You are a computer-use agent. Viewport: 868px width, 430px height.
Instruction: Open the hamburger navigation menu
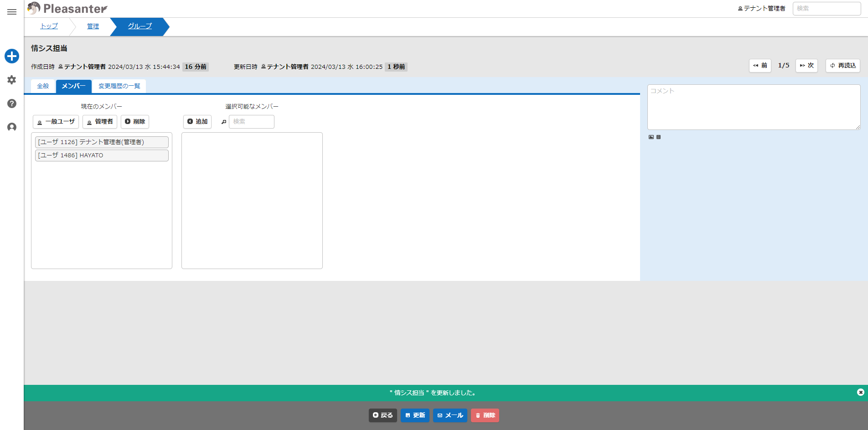tap(12, 12)
